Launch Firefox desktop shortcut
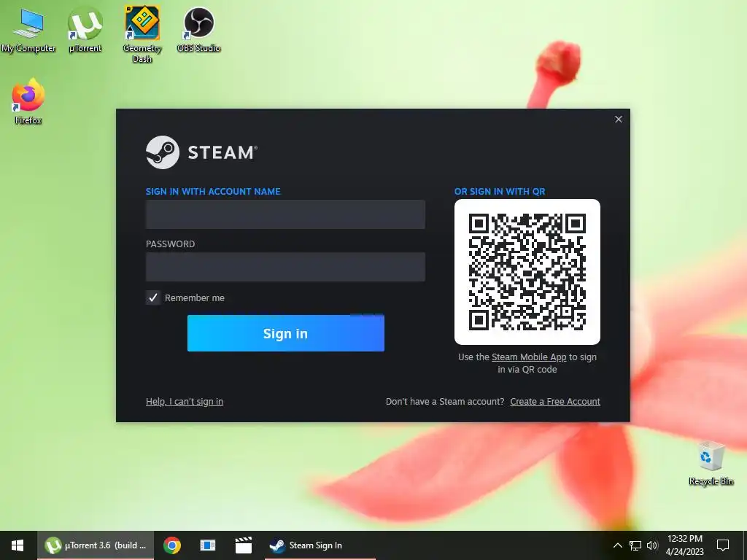The height and width of the screenshot is (560, 747). pyautogui.click(x=28, y=102)
